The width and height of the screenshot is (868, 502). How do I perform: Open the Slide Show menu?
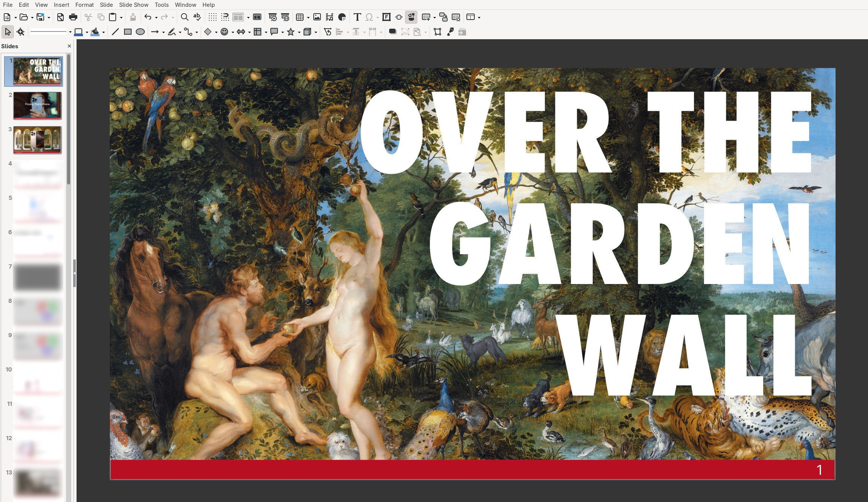[134, 5]
